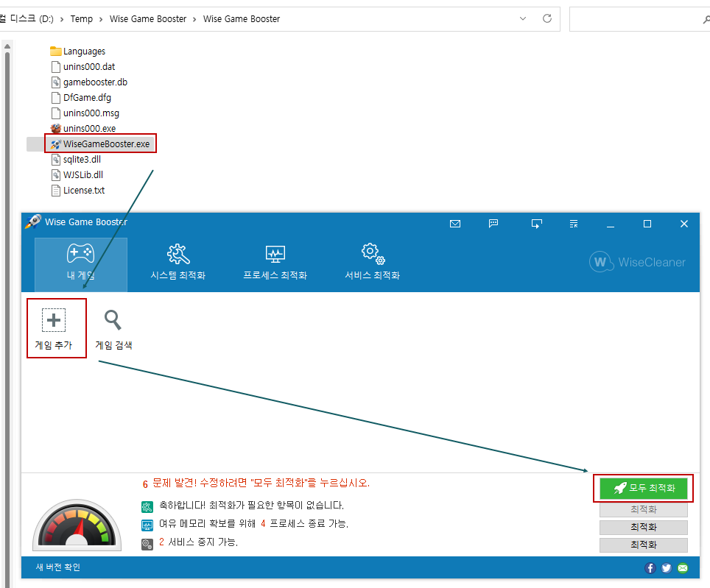Open the Languages folder

click(x=78, y=51)
